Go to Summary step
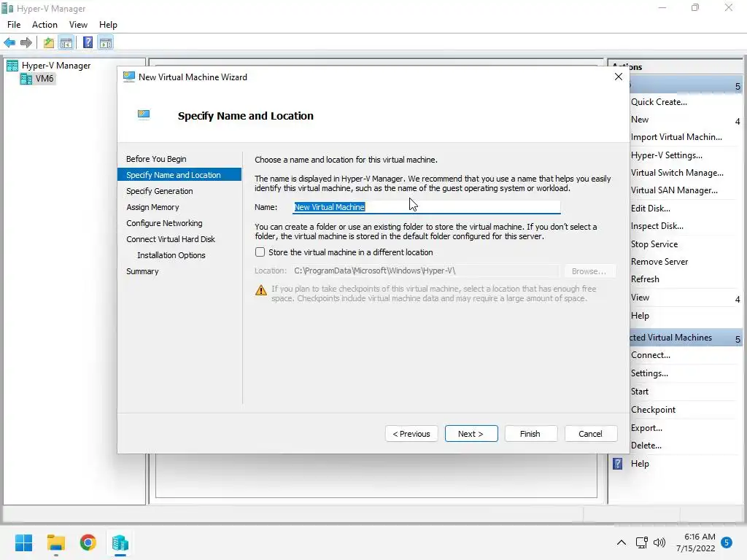The height and width of the screenshot is (560, 747). click(142, 271)
